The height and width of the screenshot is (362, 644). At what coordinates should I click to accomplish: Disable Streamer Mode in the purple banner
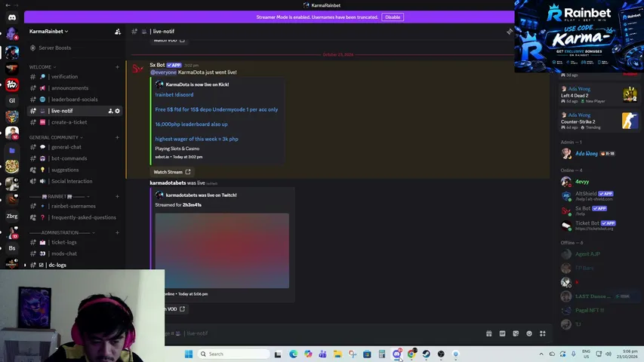coord(393,17)
